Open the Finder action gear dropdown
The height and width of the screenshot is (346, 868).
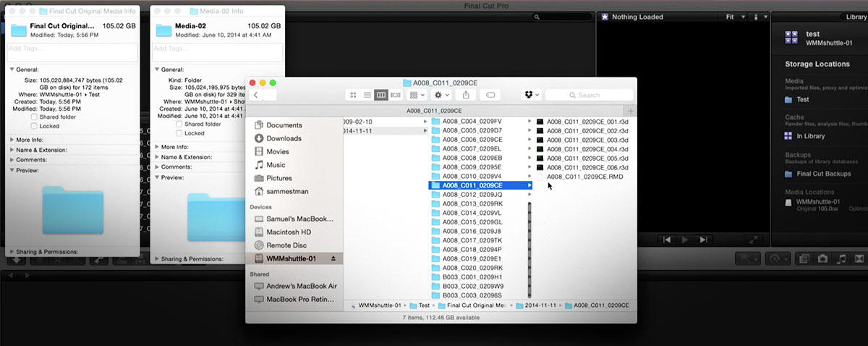441,95
